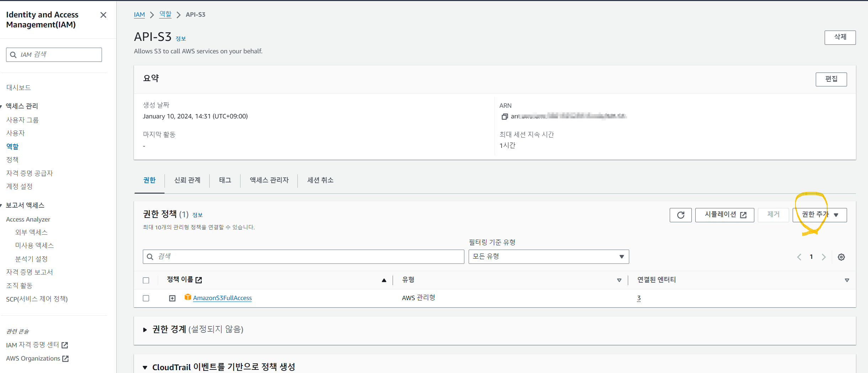Expand 권한 경계 section
The width and height of the screenshot is (868, 373).
click(145, 330)
